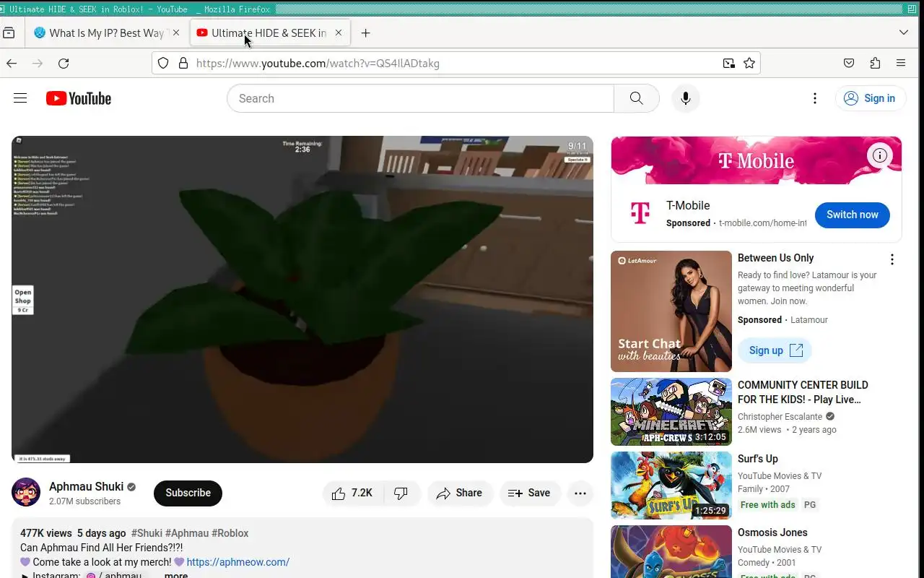The height and width of the screenshot is (578, 924).
Task: Open Aphmau Shuki channel name
Action: pyautogui.click(x=86, y=487)
